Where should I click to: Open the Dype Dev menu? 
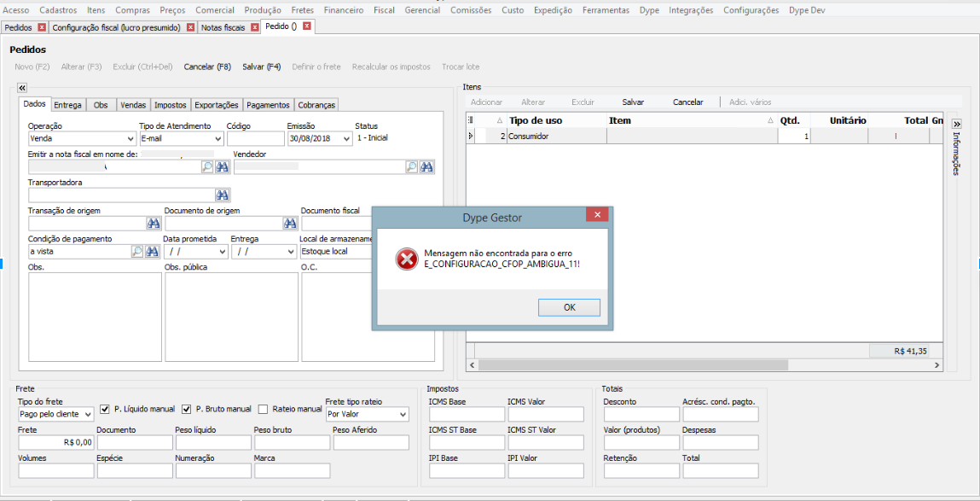[x=807, y=10]
